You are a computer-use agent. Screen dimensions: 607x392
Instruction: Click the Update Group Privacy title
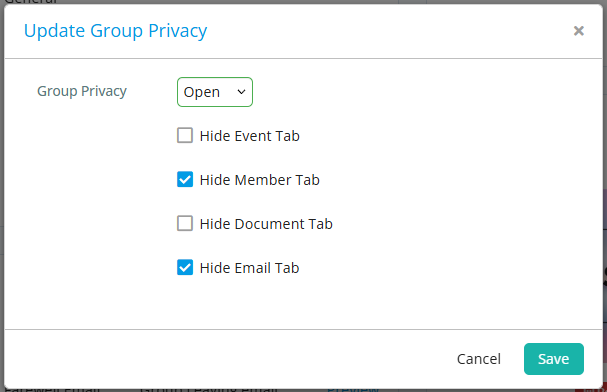pos(115,31)
